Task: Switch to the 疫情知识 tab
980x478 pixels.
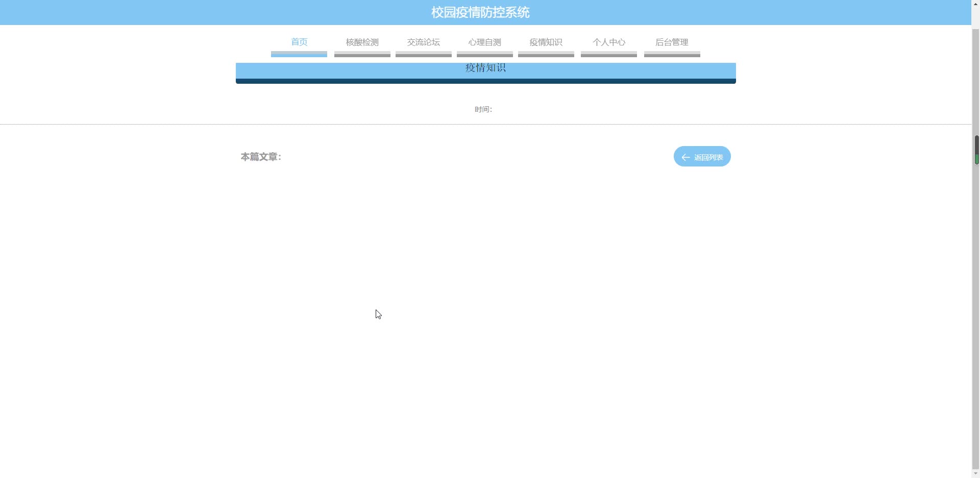Action: pos(546,42)
